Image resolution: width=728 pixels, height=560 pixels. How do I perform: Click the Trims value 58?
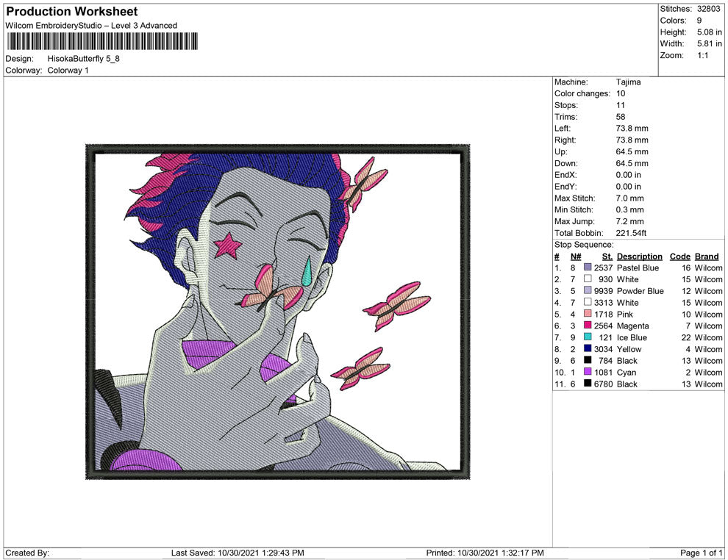pos(621,117)
